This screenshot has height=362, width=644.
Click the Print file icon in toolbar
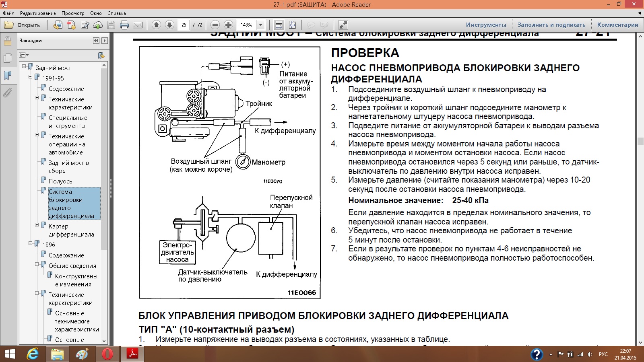pyautogui.click(x=124, y=25)
